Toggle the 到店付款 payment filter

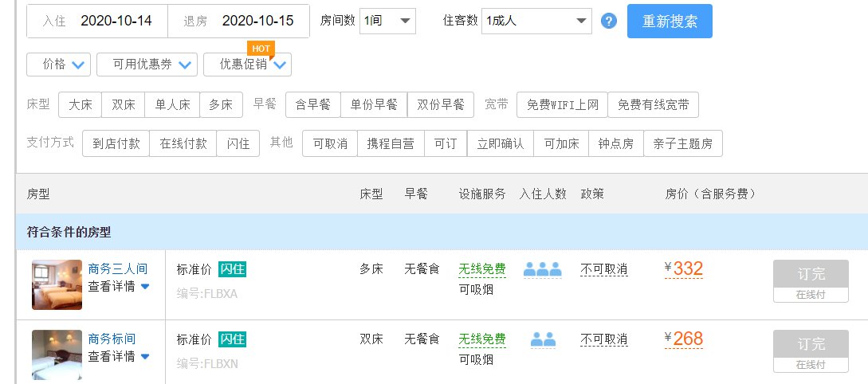pos(116,143)
